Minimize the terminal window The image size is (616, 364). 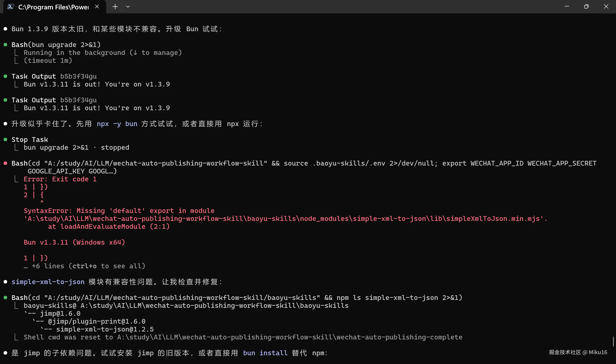point(567,7)
